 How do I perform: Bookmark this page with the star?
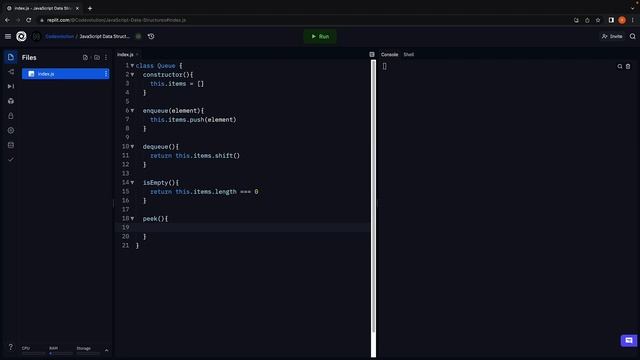pyautogui.click(x=598, y=20)
